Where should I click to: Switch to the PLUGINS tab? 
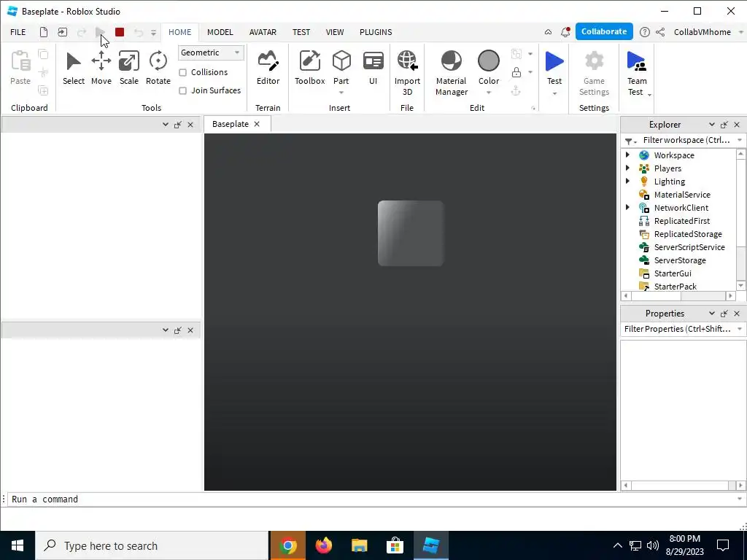pos(376,32)
